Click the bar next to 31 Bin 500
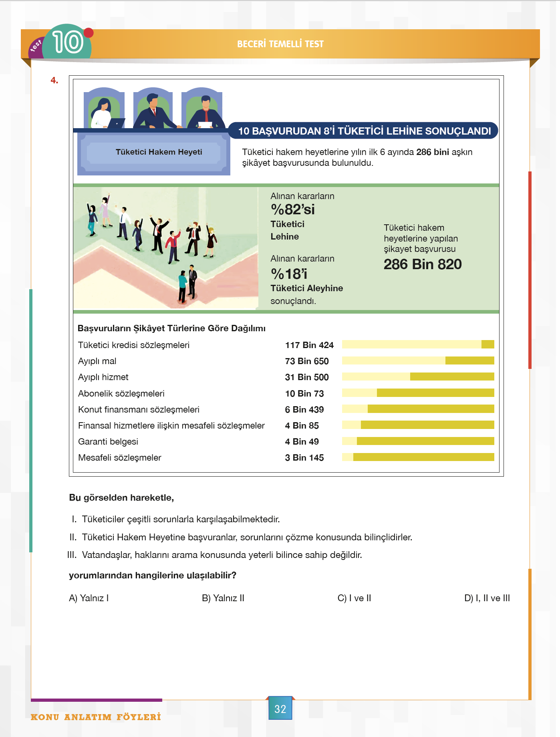The image size is (560, 737). (x=418, y=377)
